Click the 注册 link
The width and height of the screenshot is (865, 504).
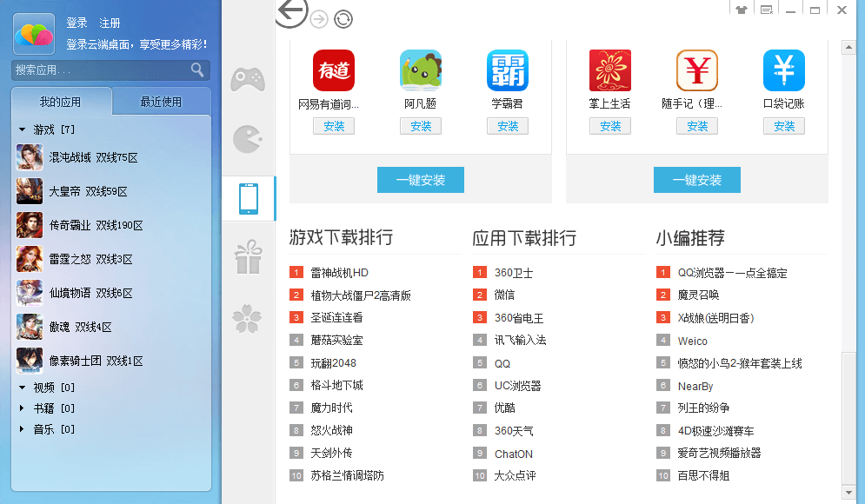click(110, 23)
